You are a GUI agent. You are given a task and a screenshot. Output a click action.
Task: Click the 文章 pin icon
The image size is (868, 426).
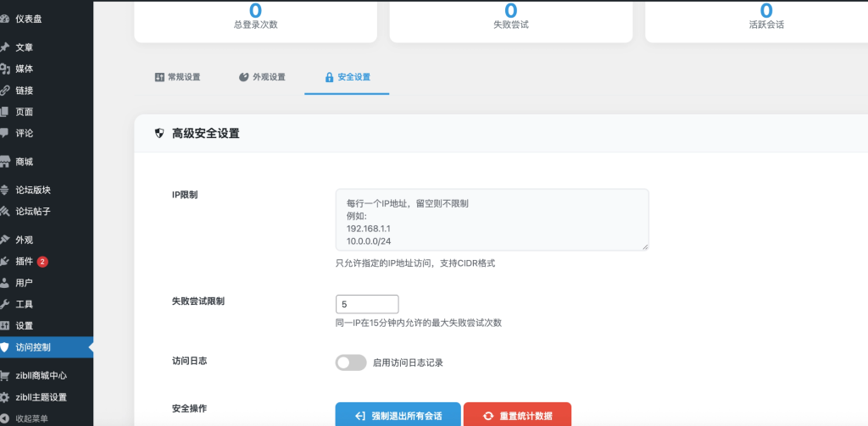pos(4,47)
